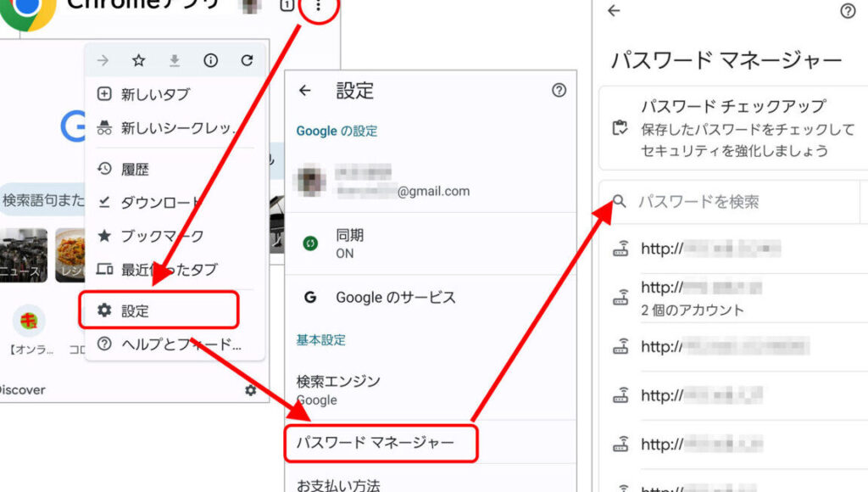Image resolution: width=868 pixels, height=492 pixels.
Task: Click the bookmark star icon in menu
Action: (x=138, y=60)
